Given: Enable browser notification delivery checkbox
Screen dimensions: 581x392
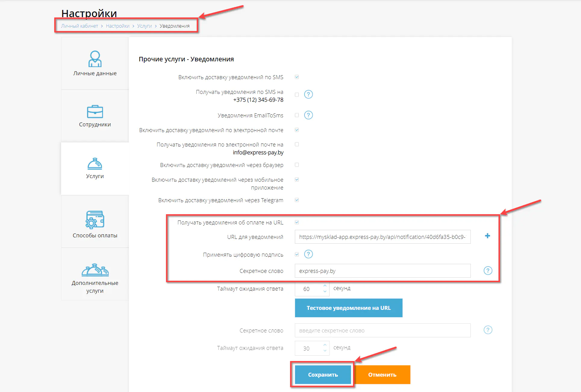Looking at the screenshot, I should 297,165.
